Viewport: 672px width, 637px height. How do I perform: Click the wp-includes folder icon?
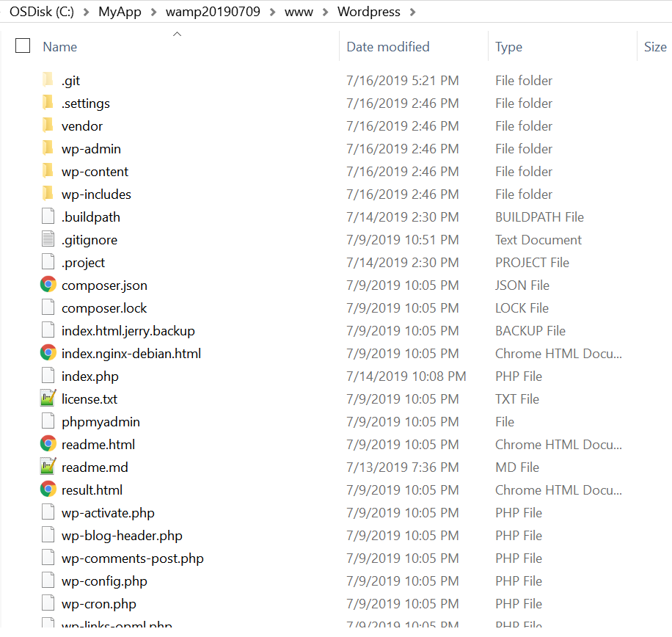pos(48,193)
